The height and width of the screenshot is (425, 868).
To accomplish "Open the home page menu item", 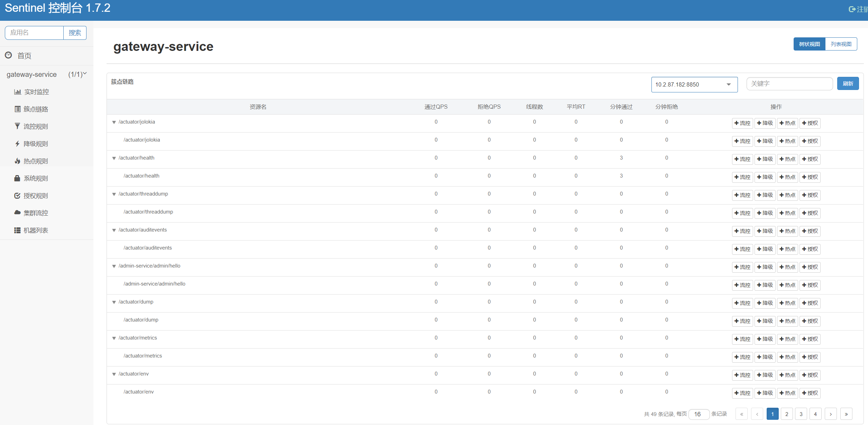I will point(24,56).
